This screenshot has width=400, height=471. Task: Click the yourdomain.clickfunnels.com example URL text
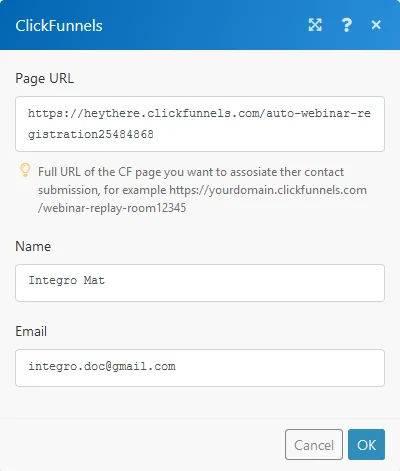(x=268, y=190)
